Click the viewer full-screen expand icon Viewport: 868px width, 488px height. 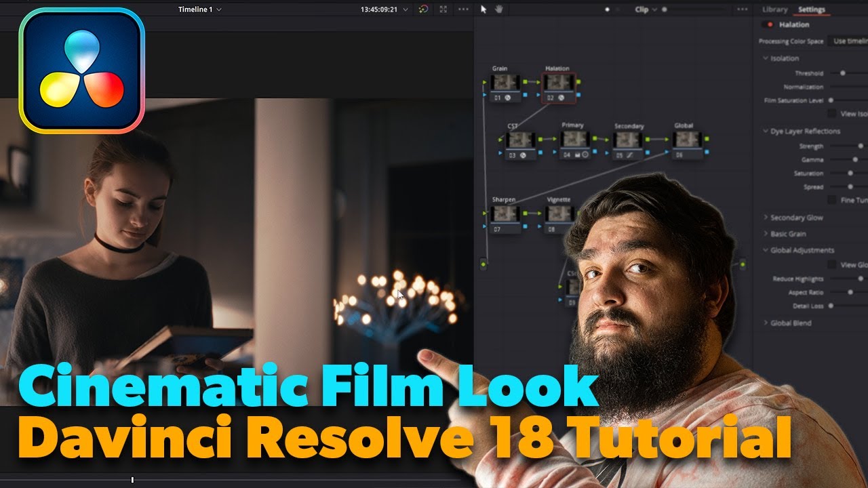[443, 9]
